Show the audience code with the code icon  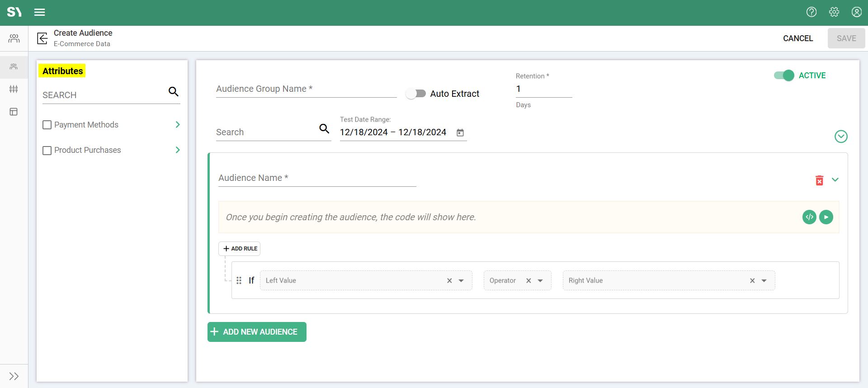pyautogui.click(x=809, y=217)
